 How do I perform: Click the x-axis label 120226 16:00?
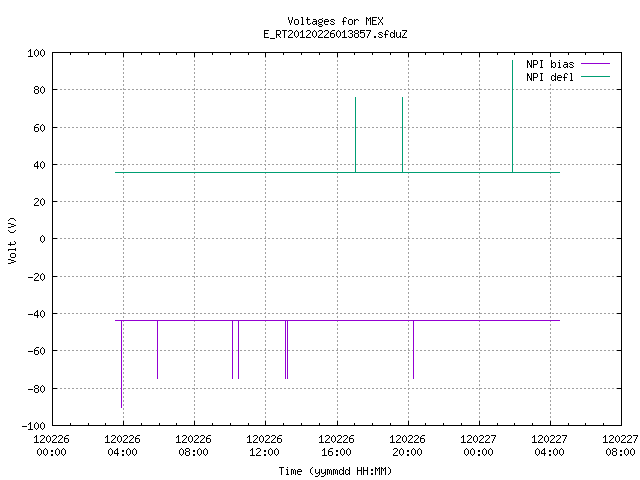click(x=336, y=446)
